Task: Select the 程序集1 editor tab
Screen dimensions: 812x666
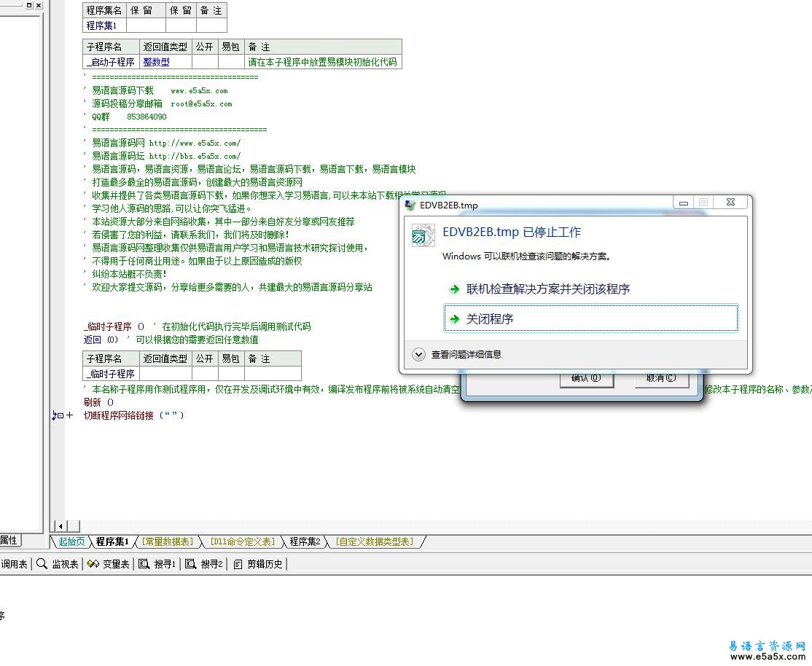Action: (x=112, y=541)
